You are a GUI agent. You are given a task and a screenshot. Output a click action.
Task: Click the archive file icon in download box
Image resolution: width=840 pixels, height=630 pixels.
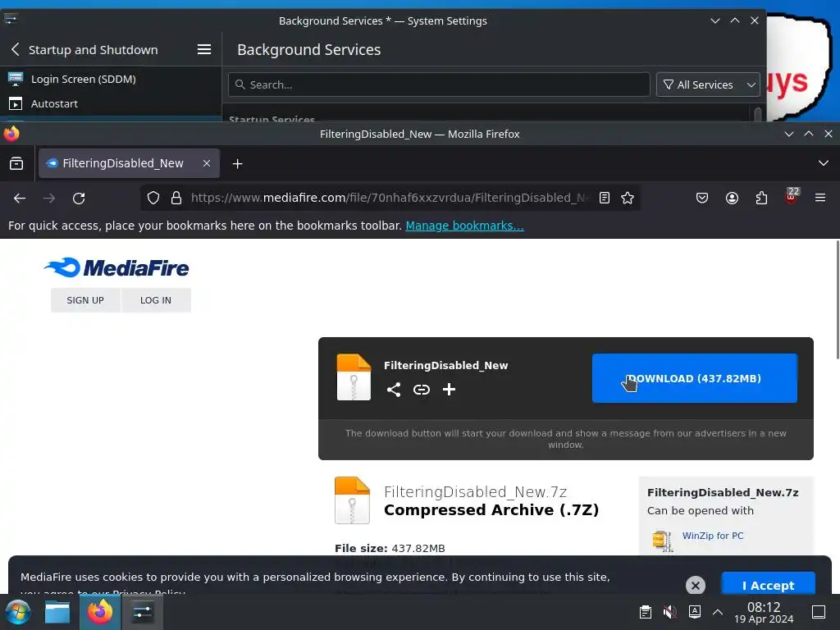[354, 377]
